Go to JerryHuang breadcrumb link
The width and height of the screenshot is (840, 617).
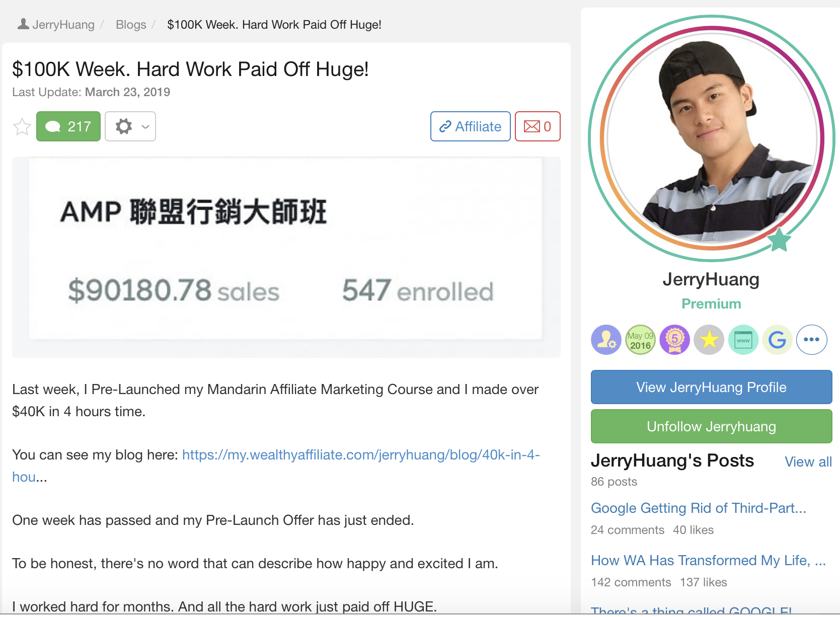point(63,25)
